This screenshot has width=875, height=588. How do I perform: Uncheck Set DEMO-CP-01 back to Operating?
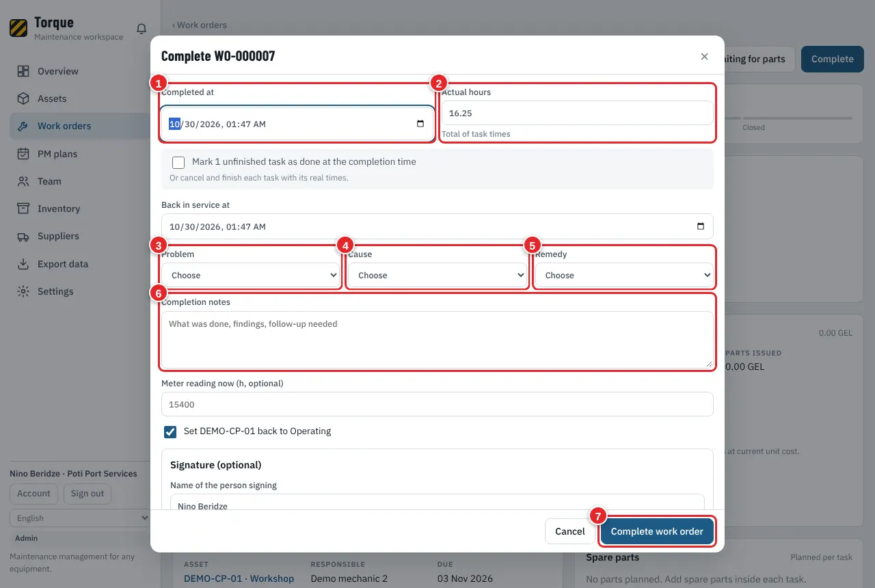click(x=170, y=432)
